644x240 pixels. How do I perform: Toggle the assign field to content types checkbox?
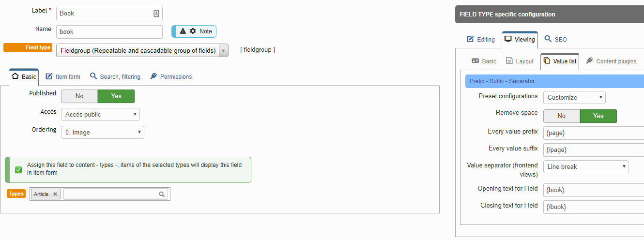(18, 170)
